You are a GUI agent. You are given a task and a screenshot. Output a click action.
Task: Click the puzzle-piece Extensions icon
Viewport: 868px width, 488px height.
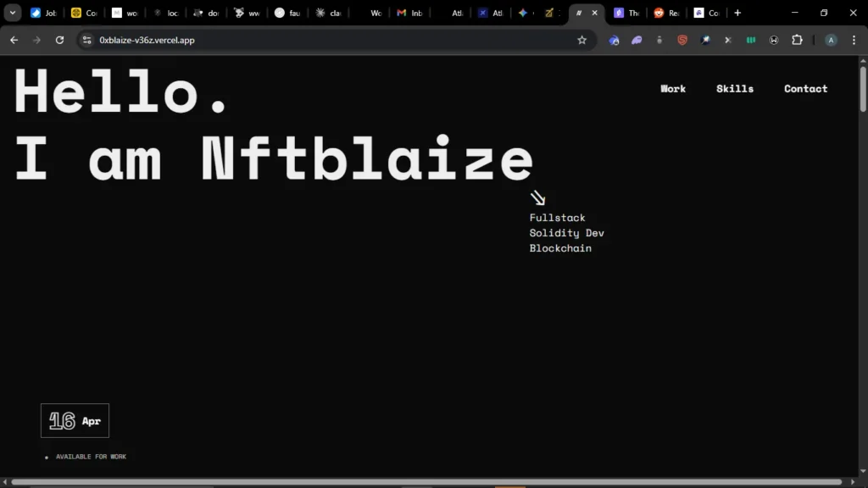(797, 40)
